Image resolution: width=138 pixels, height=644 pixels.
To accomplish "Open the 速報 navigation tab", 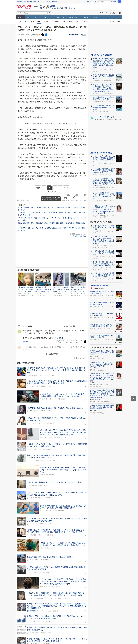I will click(x=28, y=17).
